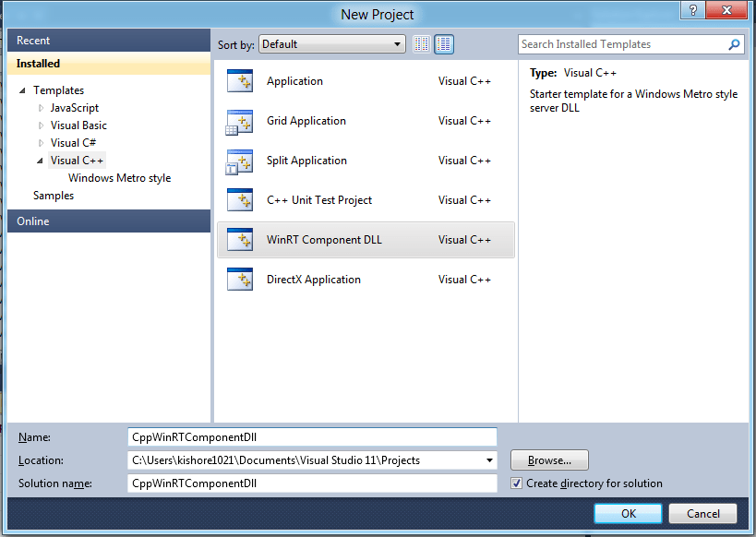This screenshot has height=537, width=756.
Task: Select the Split Application template name
Action: tap(306, 161)
